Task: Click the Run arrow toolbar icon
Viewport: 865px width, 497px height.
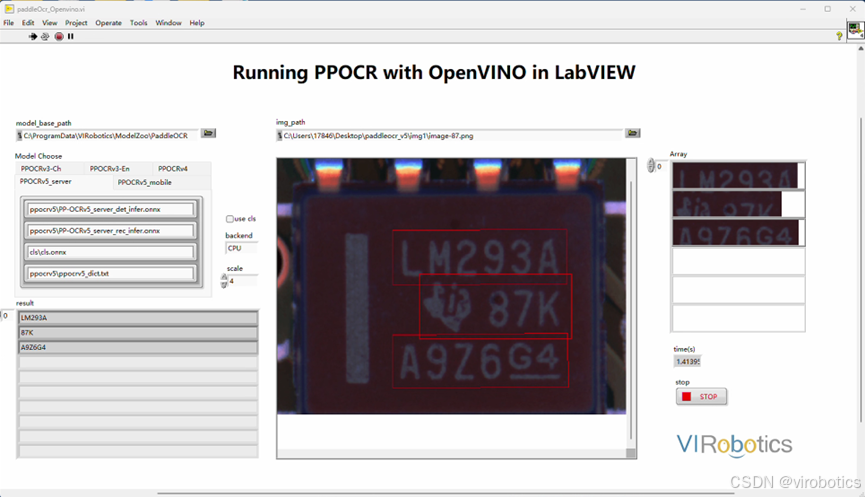Action: coord(33,36)
